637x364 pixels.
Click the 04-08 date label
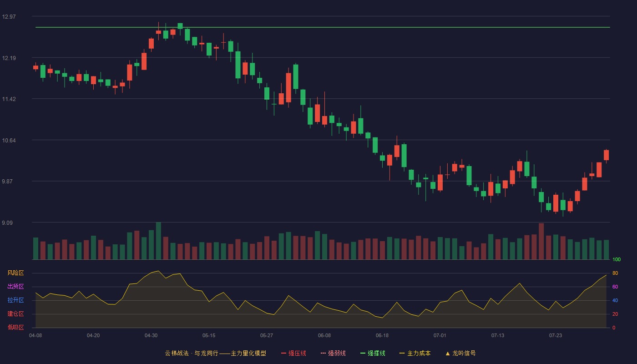(x=35, y=335)
